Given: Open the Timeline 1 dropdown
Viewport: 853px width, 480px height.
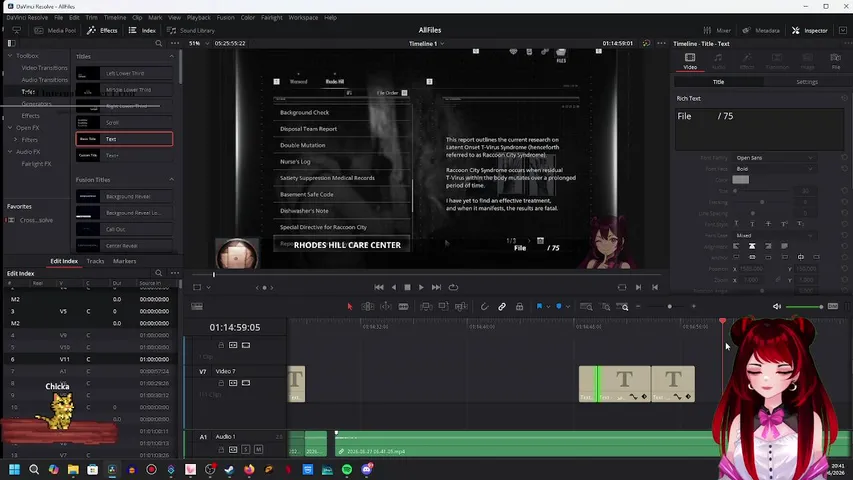Looking at the screenshot, I should (426, 44).
